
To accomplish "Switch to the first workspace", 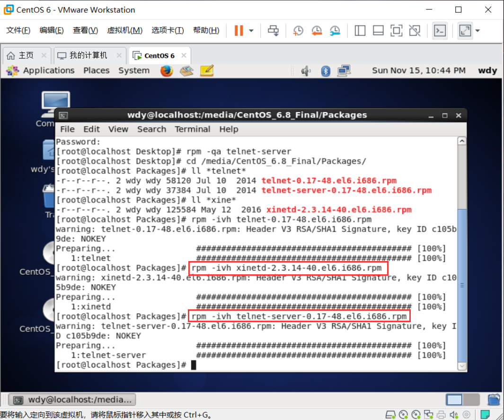I will coord(454,400).
